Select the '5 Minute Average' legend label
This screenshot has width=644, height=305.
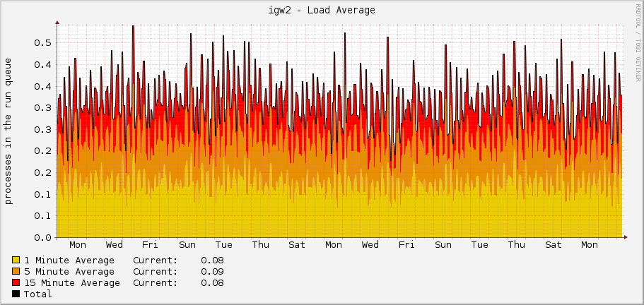point(69,271)
